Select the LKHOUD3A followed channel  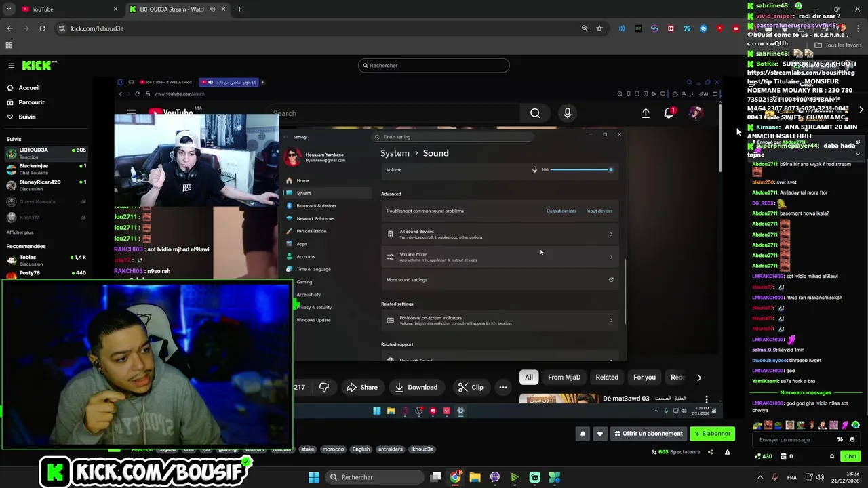[x=46, y=153]
